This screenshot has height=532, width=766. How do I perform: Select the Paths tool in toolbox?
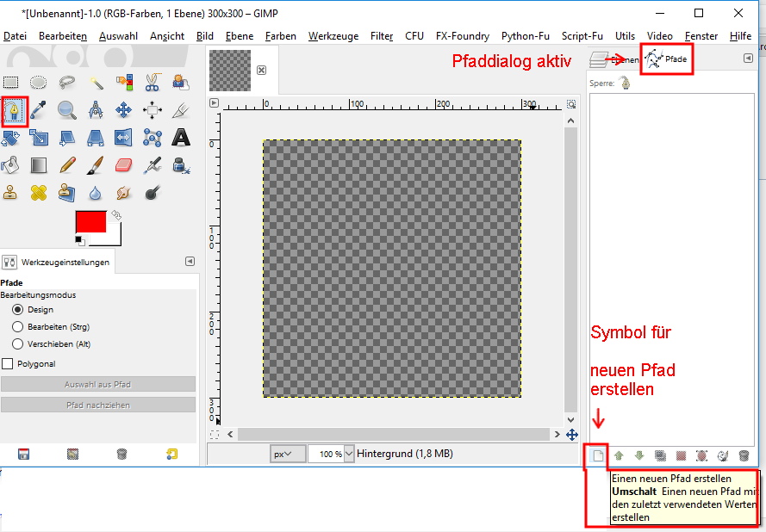tap(14, 111)
